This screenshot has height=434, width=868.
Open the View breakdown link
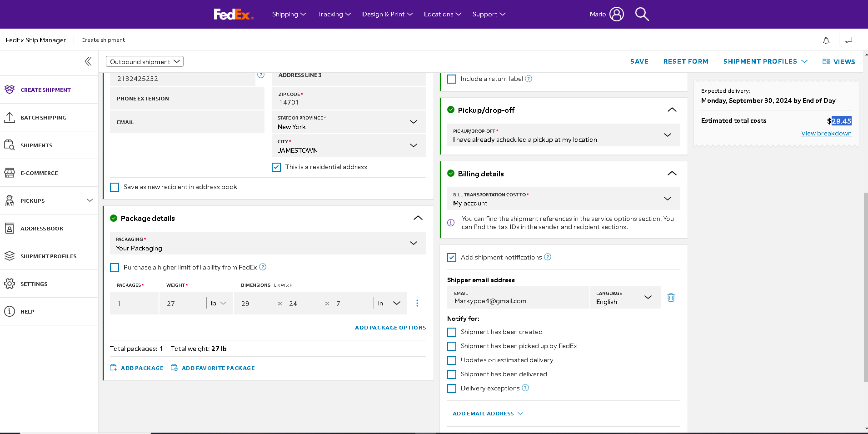pos(826,133)
